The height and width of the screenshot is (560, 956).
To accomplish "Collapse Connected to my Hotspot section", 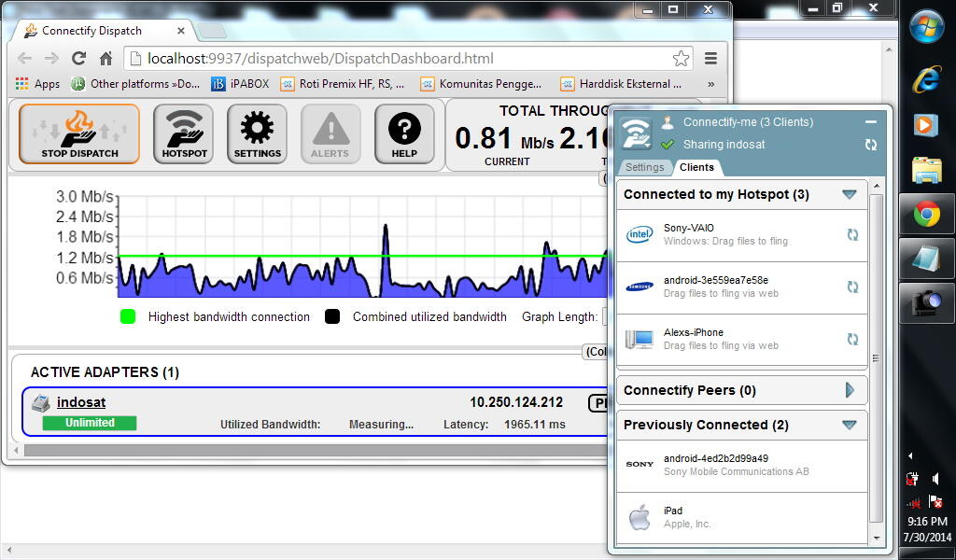I will [x=849, y=195].
